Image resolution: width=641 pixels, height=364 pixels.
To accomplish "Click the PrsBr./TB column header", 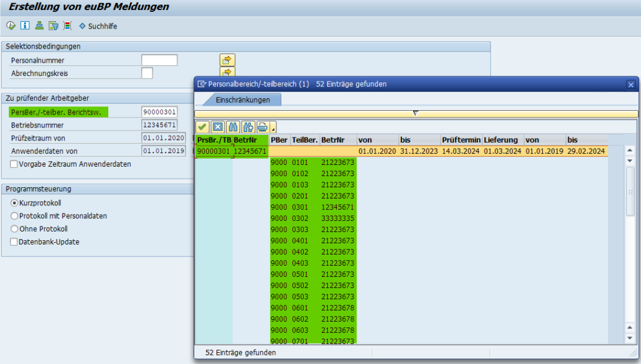I will [x=214, y=140].
